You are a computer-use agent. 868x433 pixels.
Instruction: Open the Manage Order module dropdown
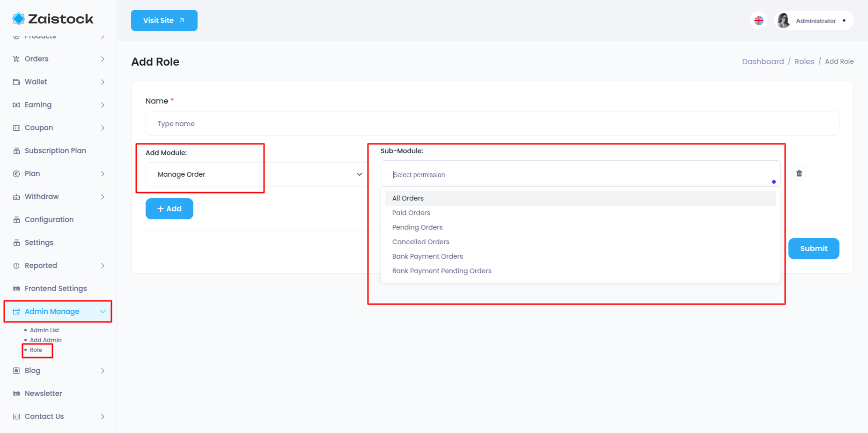pyautogui.click(x=257, y=174)
